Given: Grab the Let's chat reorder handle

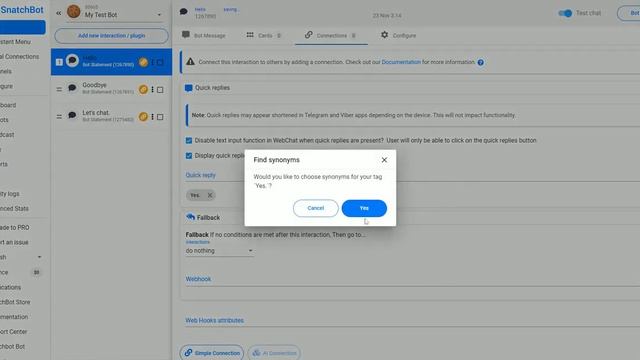Looking at the screenshot, I should pos(59,117).
